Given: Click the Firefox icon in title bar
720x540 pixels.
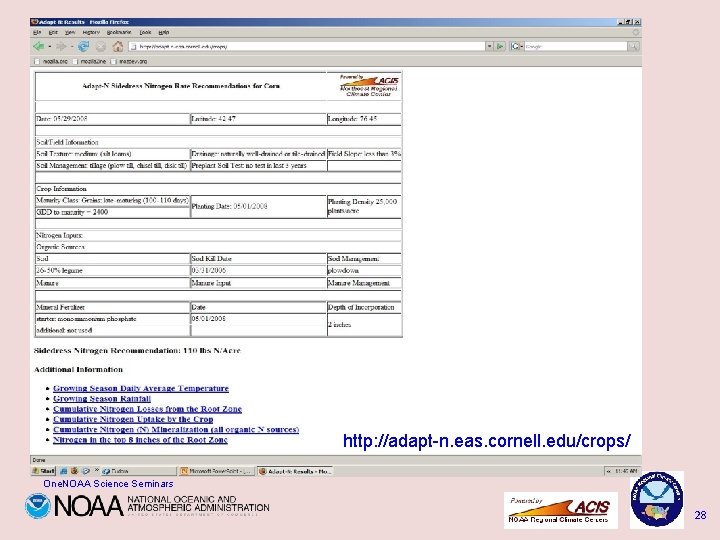Looking at the screenshot, I should click(x=34, y=22).
